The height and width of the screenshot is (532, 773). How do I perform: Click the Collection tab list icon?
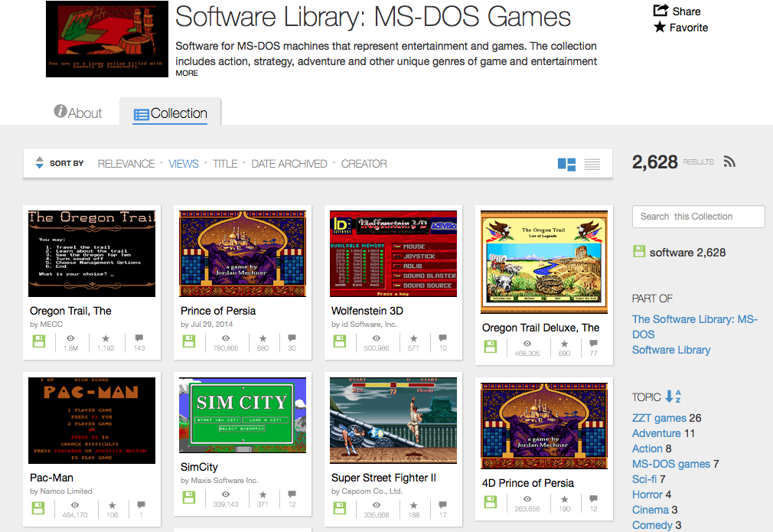141,114
